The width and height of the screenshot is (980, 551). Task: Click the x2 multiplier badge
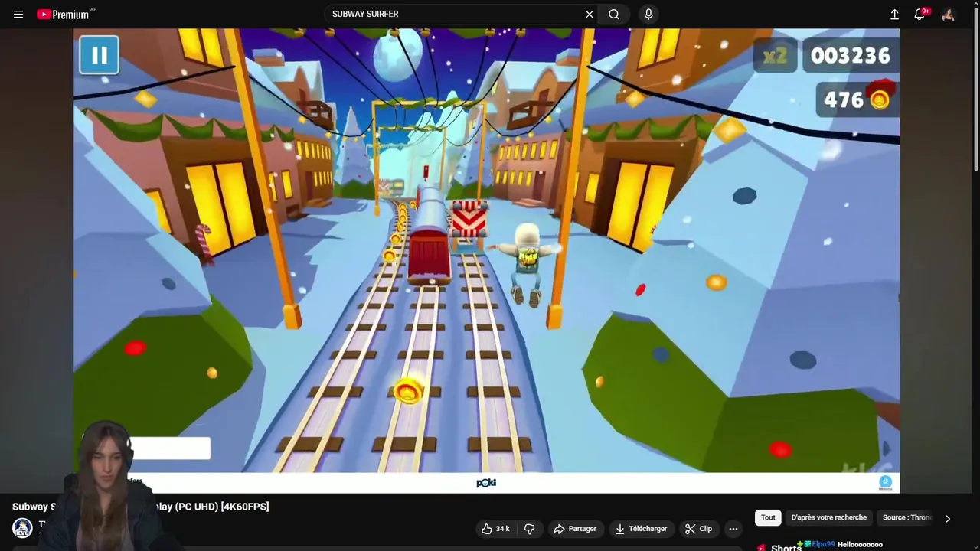pos(775,57)
